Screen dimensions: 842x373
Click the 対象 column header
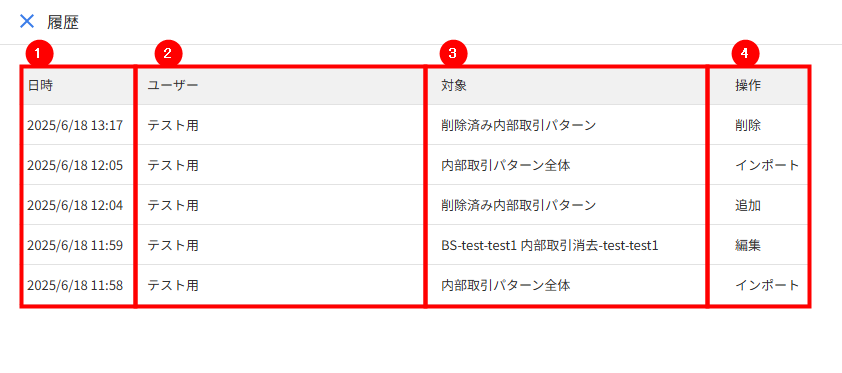(454, 86)
